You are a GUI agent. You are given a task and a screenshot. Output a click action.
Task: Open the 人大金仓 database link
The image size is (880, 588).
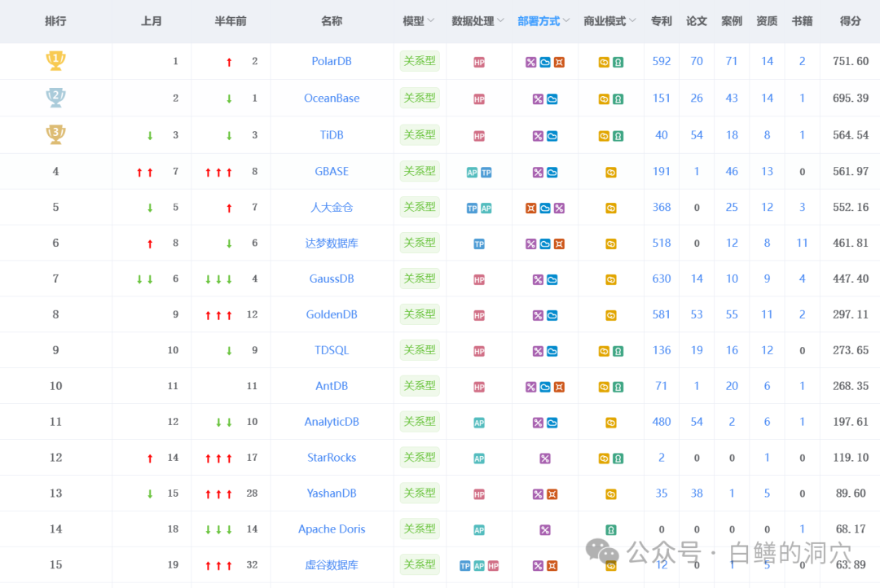pyautogui.click(x=332, y=207)
